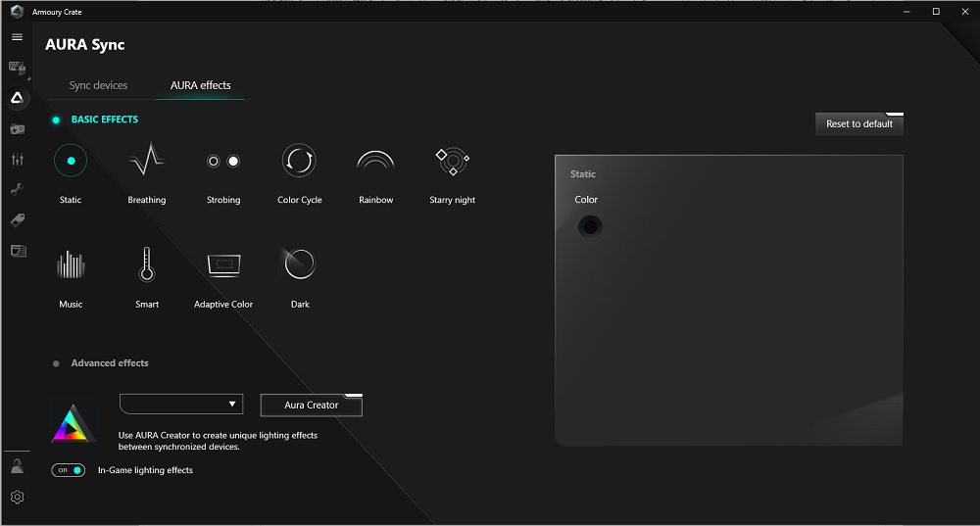The image size is (980, 526).
Task: Click the Aura Creator description text
Action: (x=219, y=441)
